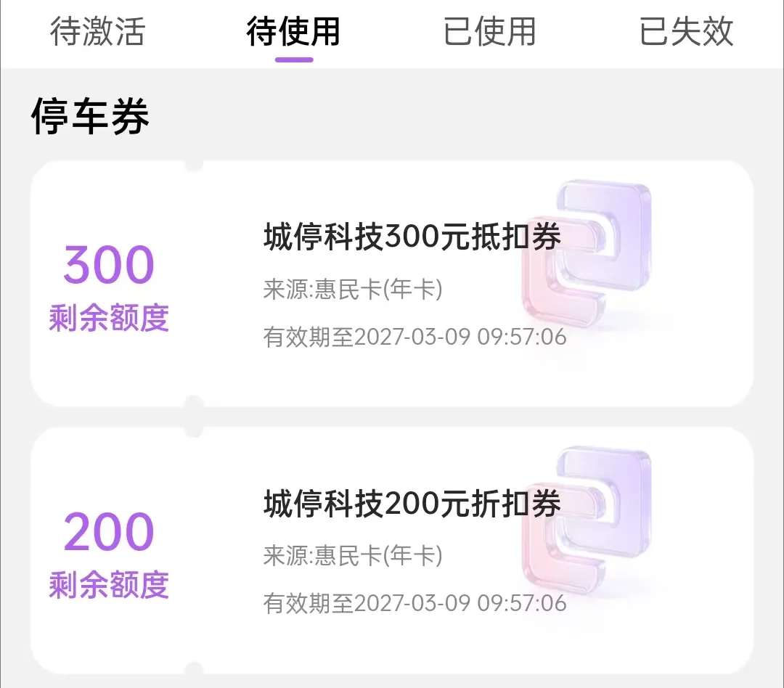Click the logo icon on the 300元 coupon

586,253
